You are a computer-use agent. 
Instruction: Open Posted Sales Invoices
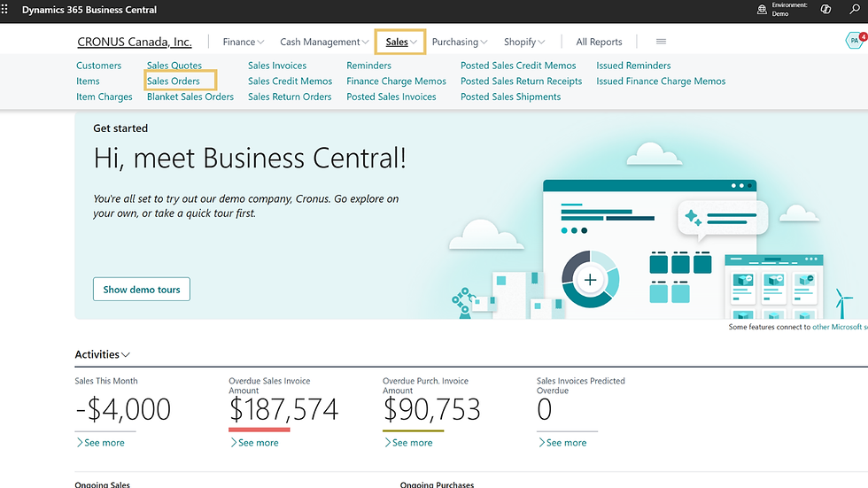click(x=391, y=97)
